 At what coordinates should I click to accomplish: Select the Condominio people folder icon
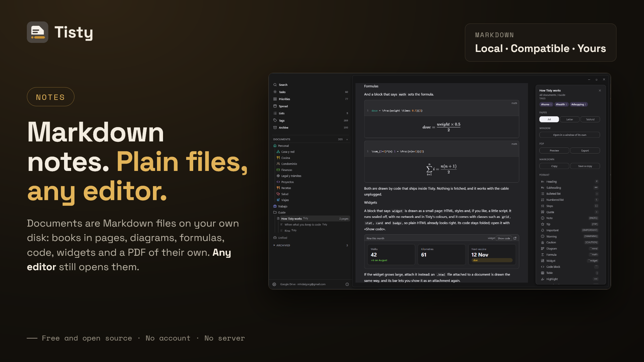[278, 164]
